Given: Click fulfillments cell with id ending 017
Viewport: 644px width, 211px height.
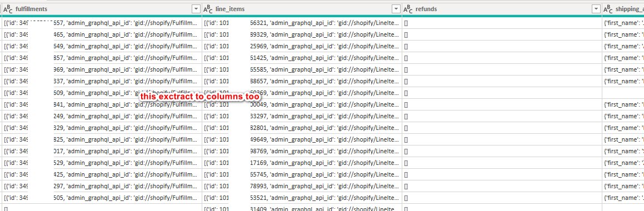Looking at the screenshot, I should click(x=102, y=152).
